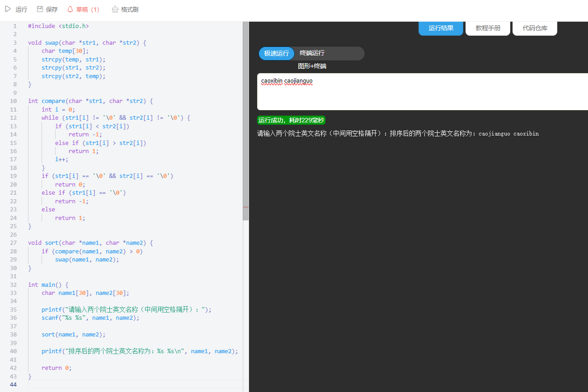Image resolution: width=588 pixels, height=392 pixels.
Task: Click the else if (str1[i] == '\0') line
Action: (x=84, y=193)
